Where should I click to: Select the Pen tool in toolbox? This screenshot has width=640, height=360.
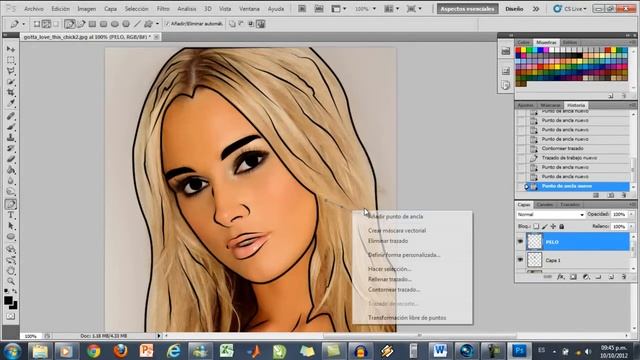pos(11,204)
